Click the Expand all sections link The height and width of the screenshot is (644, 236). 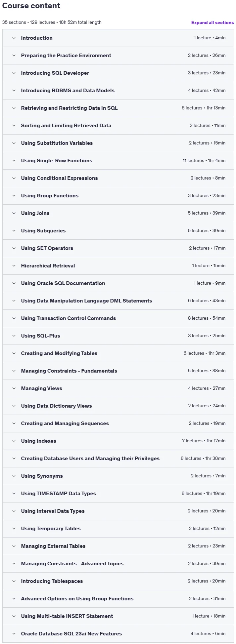(x=212, y=22)
